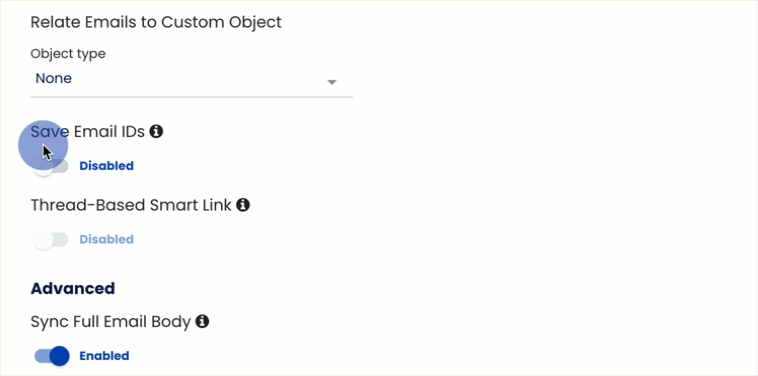This screenshot has height=376, width=758.
Task: Select the None value in Object type
Action: pos(54,78)
